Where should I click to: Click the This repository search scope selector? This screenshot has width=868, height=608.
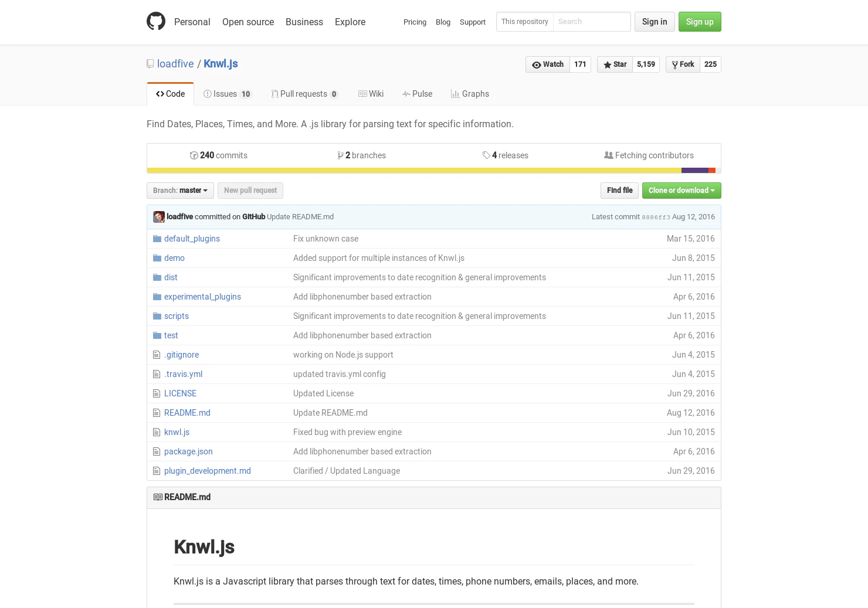525,22
